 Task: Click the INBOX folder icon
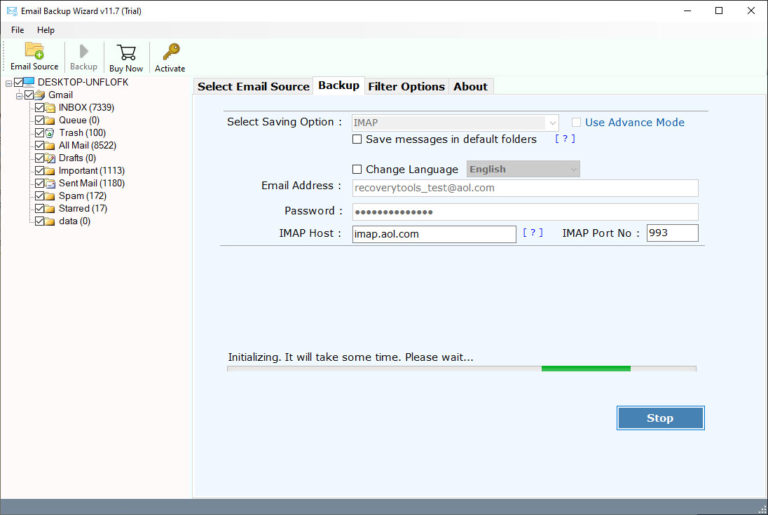(x=50, y=108)
